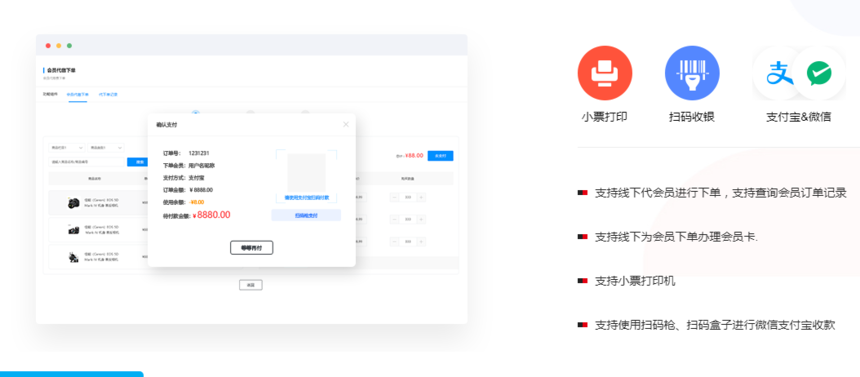Click the top row camera thumbnail
Image resolution: width=860 pixels, height=377 pixels.
click(x=73, y=203)
